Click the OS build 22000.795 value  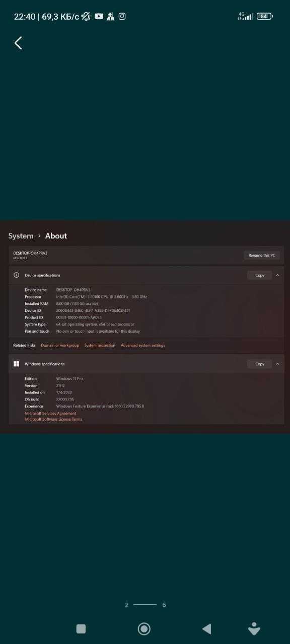65,399
